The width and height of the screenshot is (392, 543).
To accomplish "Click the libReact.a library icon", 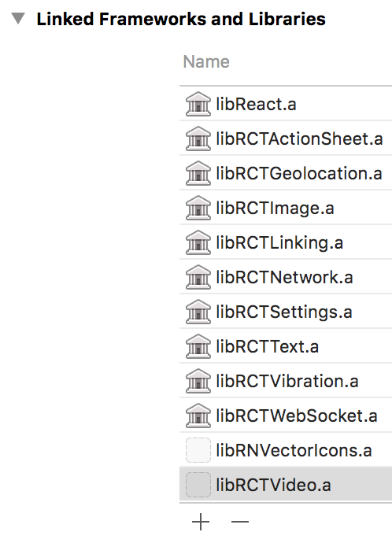I will (198, 104).
